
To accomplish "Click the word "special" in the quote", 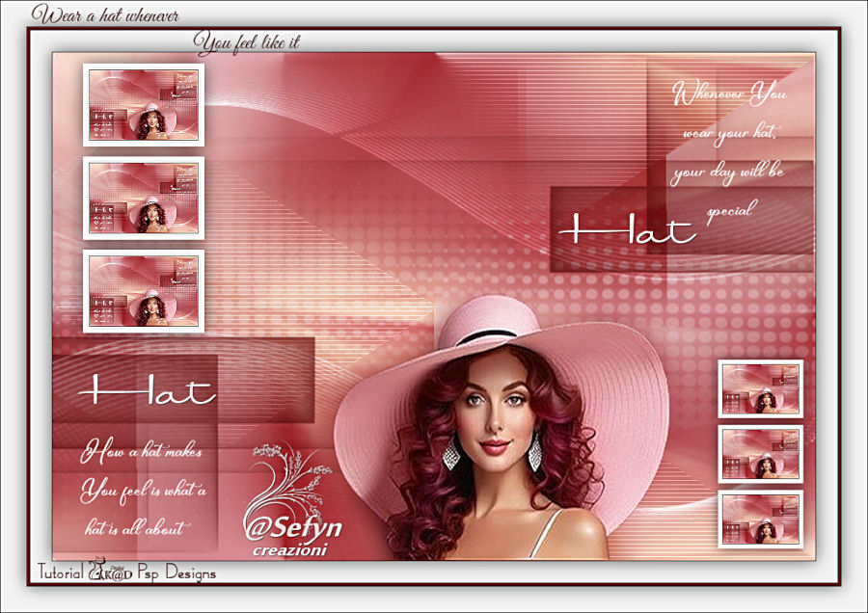I will (732, 211).
